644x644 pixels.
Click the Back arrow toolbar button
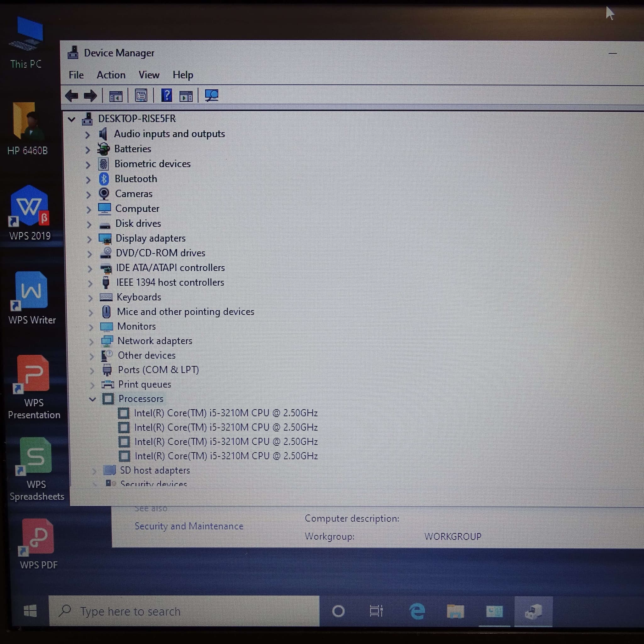[x=71, y=96]
